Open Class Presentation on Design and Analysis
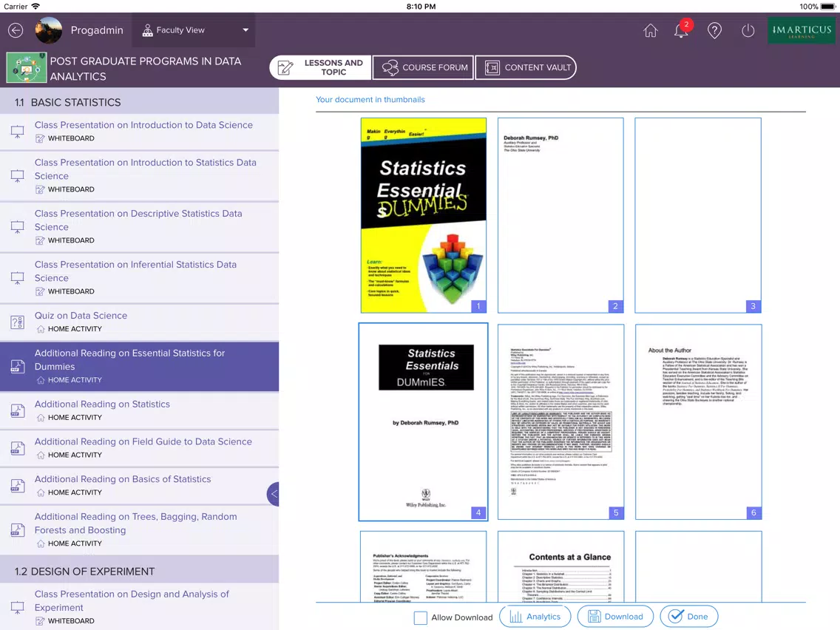The image size is (840, 630). point(139,607)
